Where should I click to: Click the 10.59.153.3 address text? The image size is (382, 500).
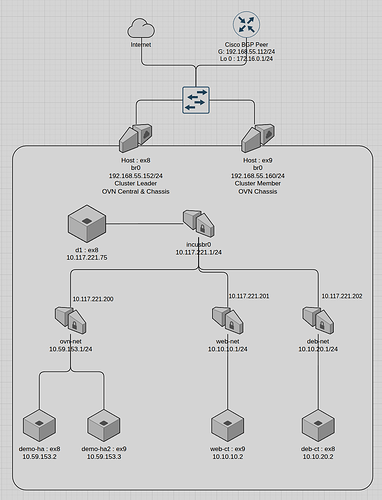pos(104,457)
